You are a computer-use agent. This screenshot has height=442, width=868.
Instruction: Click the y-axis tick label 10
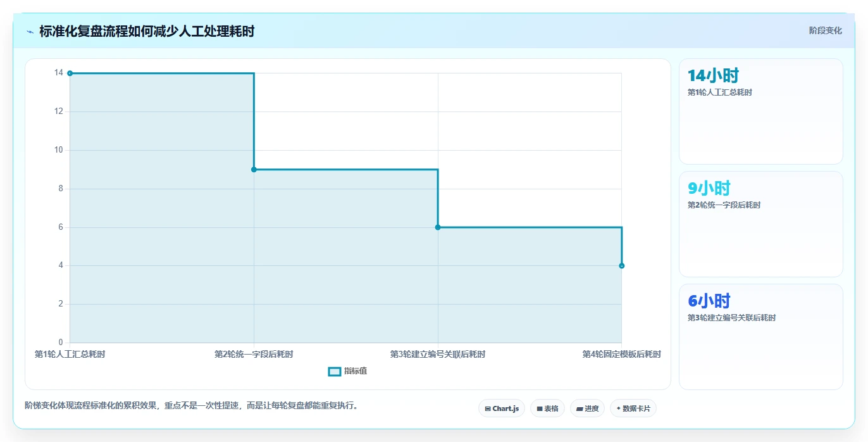click(x=59, y=150)
